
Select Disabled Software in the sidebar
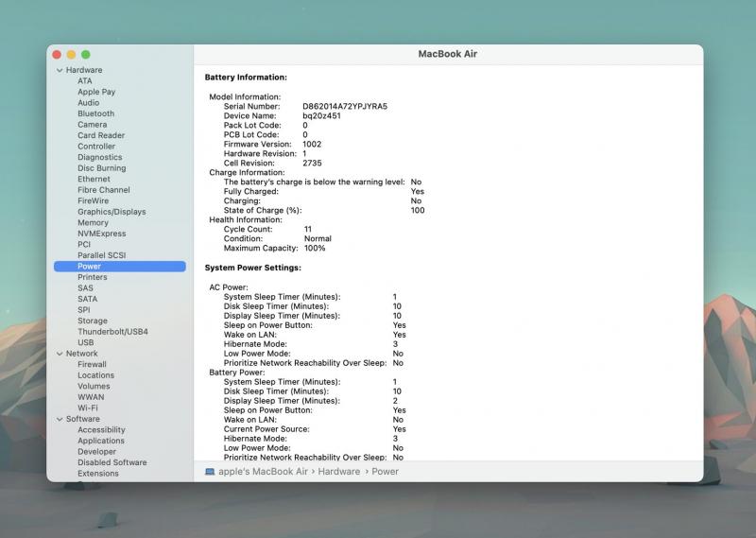pos(112,462)
